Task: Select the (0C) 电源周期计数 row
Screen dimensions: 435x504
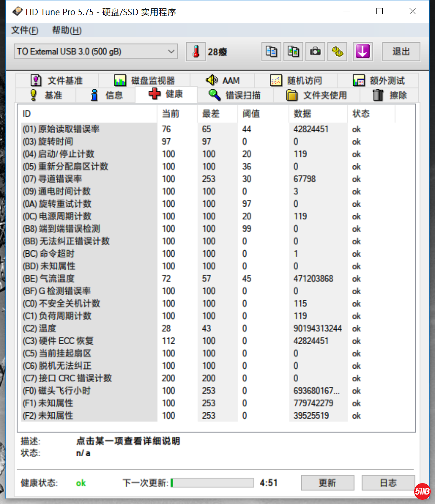Action: point(208,216)
